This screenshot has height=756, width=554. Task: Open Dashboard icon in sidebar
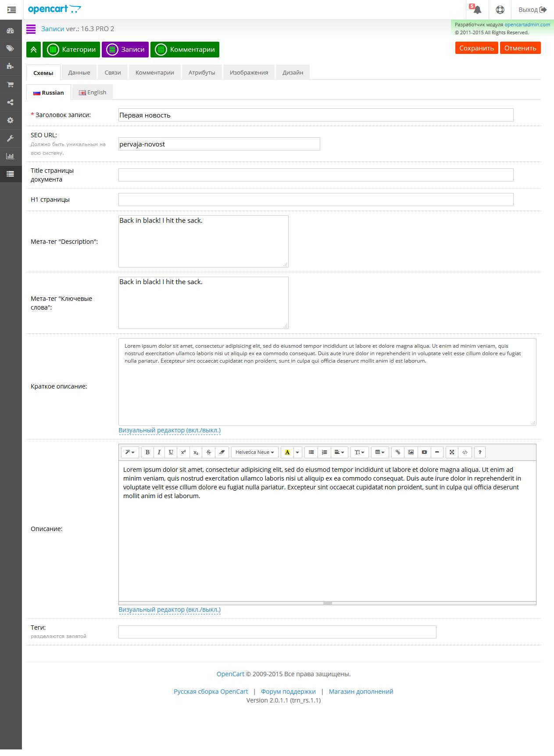(10, 31)
